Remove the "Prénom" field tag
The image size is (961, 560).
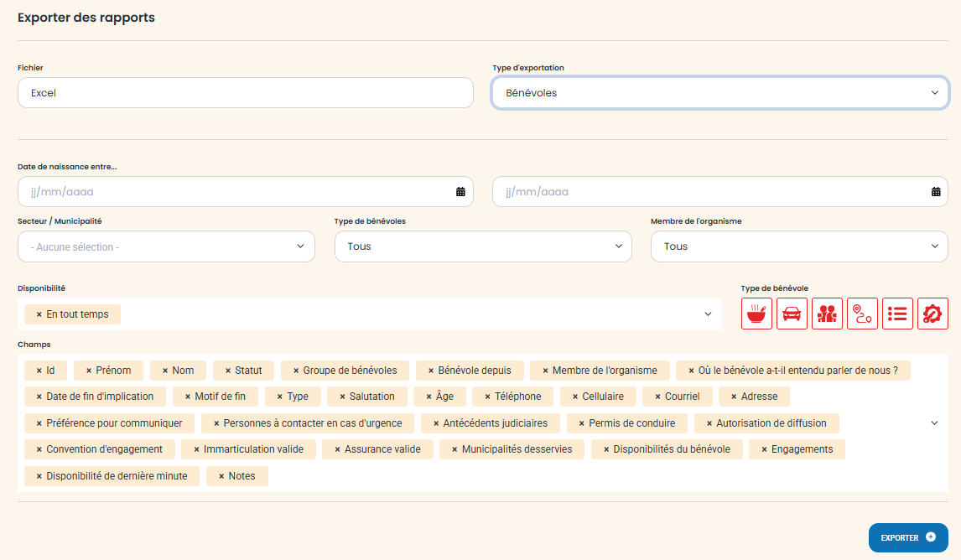pos(89,371)
